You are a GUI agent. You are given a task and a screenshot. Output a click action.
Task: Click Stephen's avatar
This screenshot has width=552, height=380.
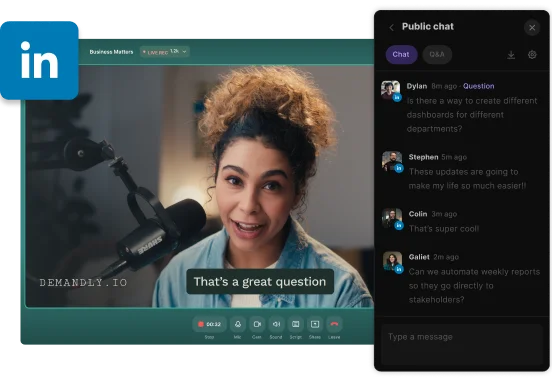[392, 161]
